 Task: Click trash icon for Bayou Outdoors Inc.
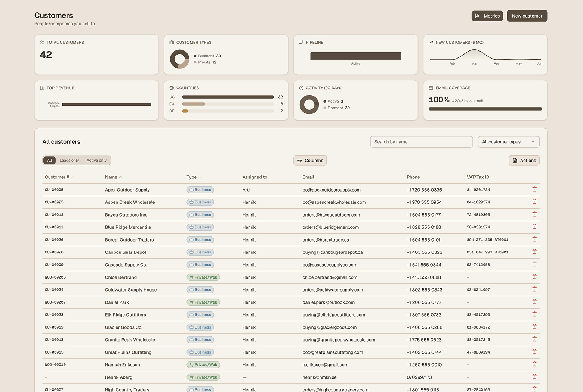[534, 214]
